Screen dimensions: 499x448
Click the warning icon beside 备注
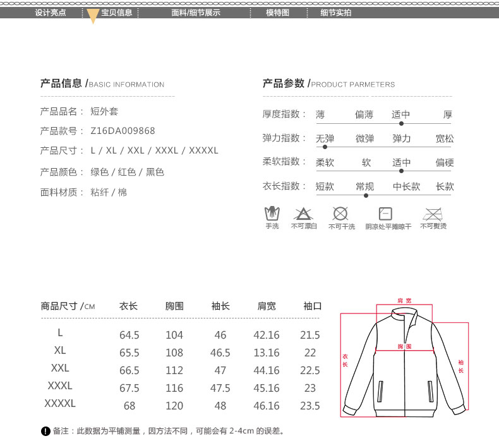coord(45,431)
